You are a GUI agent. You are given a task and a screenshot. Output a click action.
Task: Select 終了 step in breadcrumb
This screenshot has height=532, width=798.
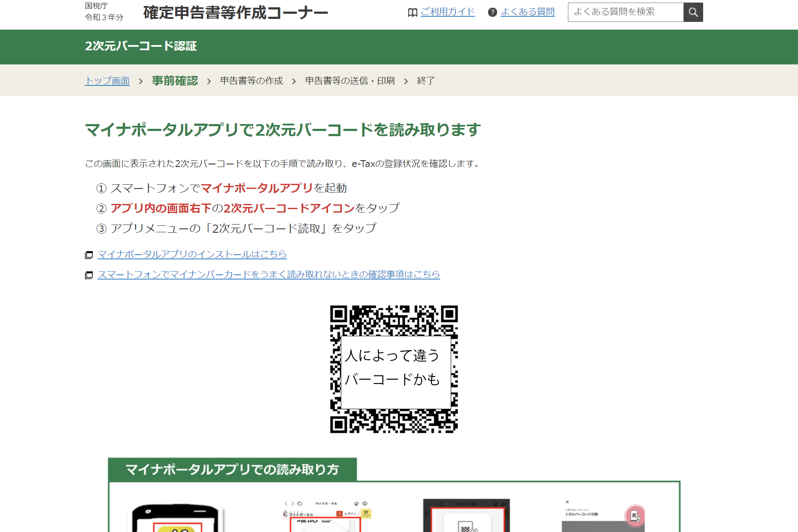426,81
